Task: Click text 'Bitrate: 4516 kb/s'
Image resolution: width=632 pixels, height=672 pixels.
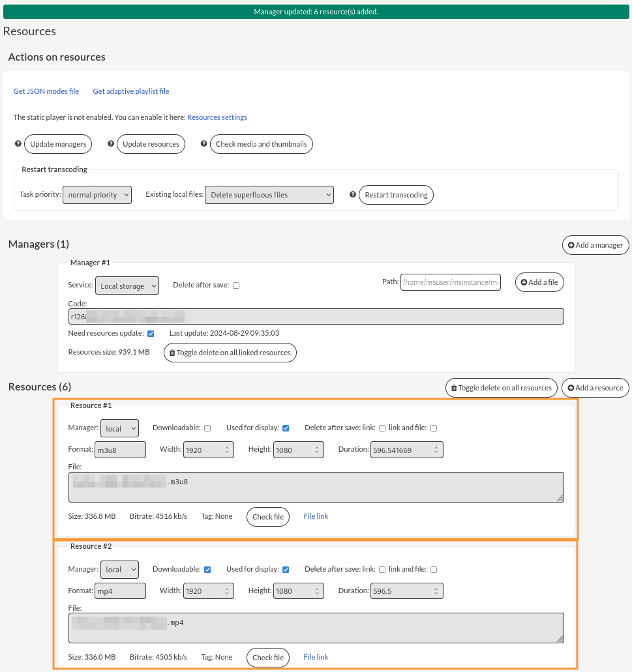Action: [158, 516]
